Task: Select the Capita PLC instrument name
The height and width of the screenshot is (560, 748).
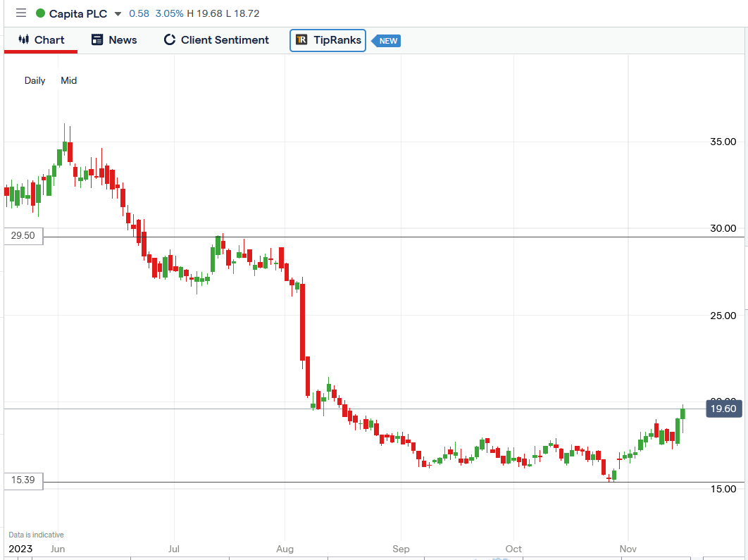Action: 78,14
